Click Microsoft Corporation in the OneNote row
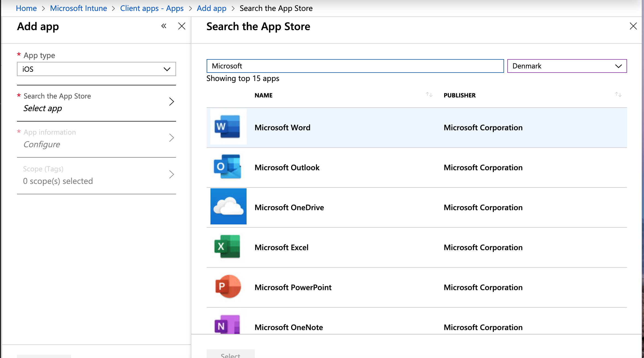The height and width of the screenshot is (358, 644). coord(483,327)
